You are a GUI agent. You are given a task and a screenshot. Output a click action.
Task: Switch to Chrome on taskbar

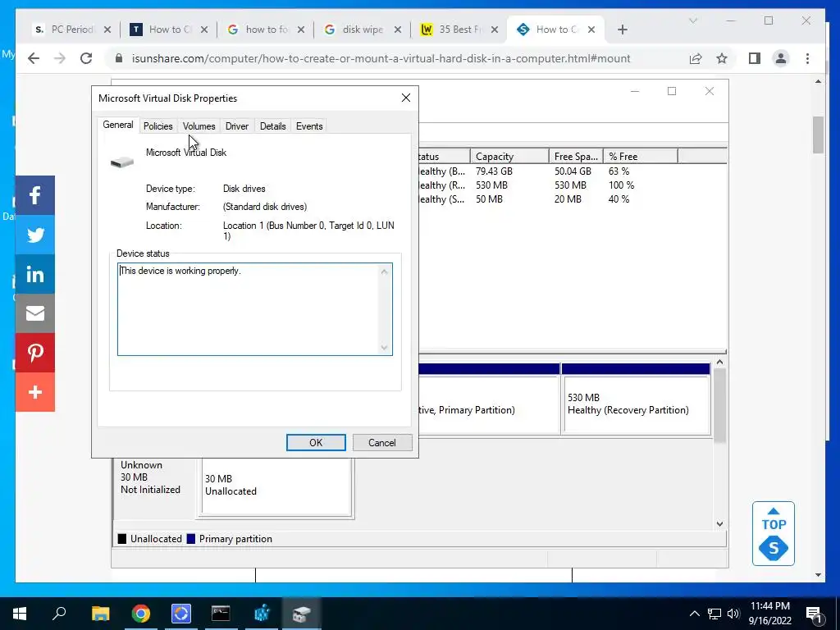pyautogui.click(x=140, y=614)
